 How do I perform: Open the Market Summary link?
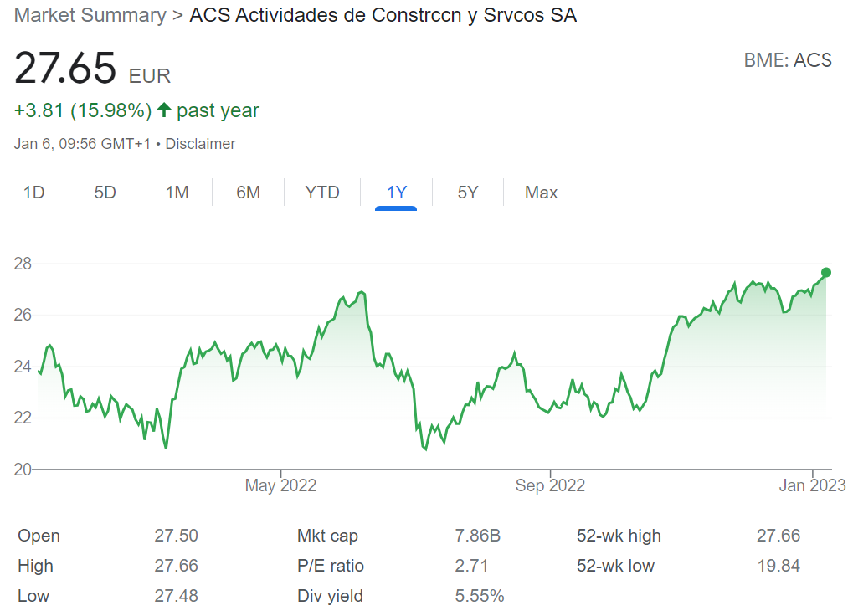(90, 15)
